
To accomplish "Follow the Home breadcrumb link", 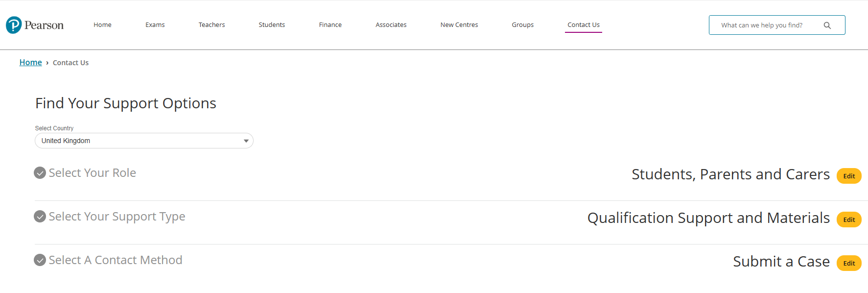I will click(30, 63).
